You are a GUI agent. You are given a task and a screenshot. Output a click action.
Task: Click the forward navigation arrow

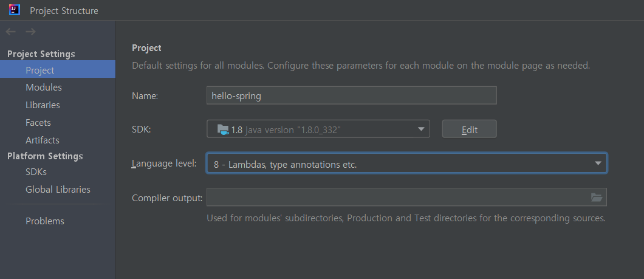[x=30, y=32]
